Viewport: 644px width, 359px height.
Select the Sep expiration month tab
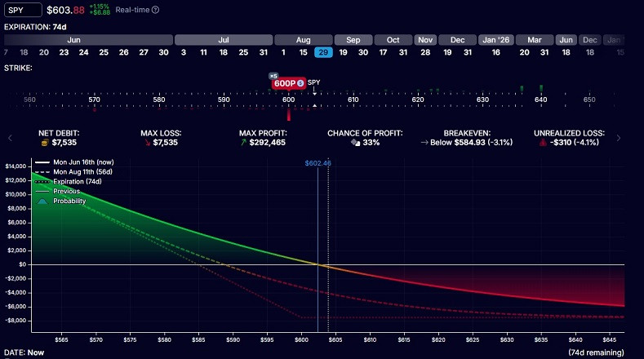click(353, 40)
